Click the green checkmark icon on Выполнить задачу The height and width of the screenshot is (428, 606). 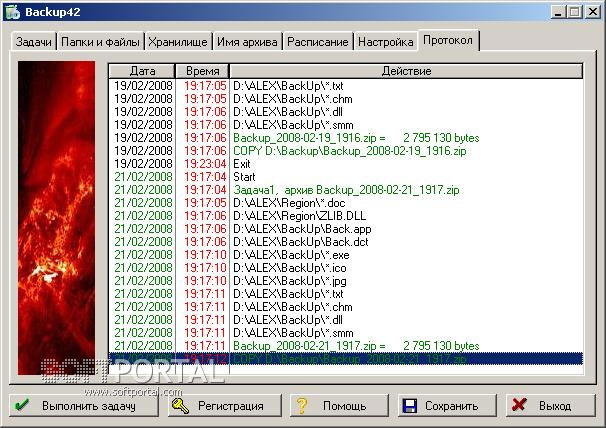(x=21, y=405)
